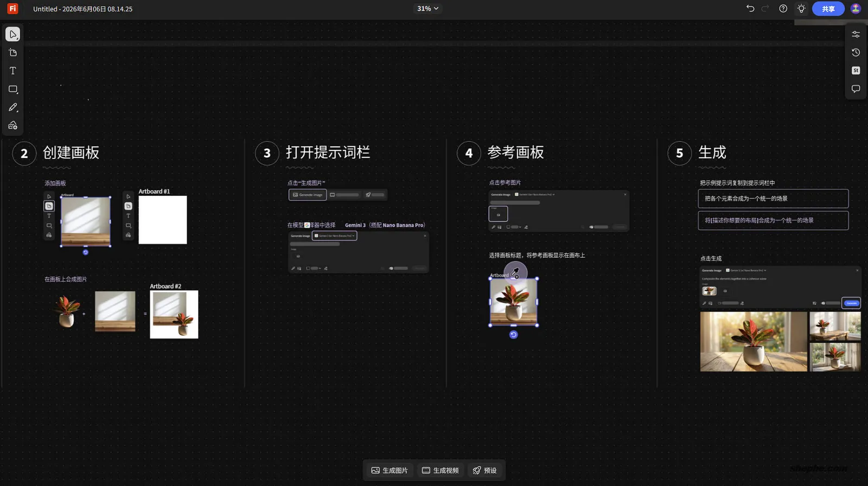
Task: Select the Artboard #2 composite image
Action: 174,315
